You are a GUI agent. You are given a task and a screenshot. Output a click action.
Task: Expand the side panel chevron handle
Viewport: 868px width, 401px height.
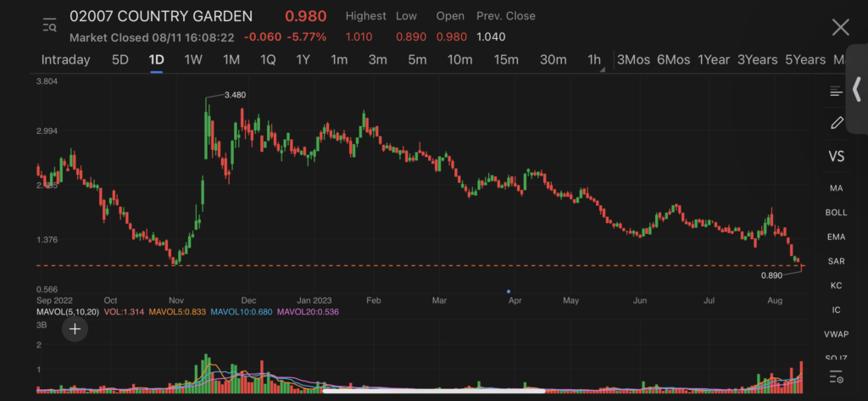[856, 89]
